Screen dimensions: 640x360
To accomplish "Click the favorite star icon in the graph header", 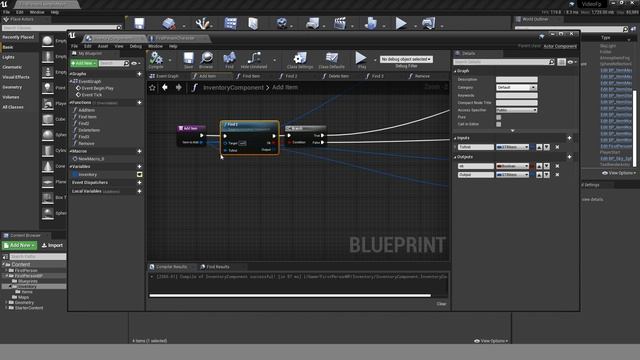I will coord(152,87).
